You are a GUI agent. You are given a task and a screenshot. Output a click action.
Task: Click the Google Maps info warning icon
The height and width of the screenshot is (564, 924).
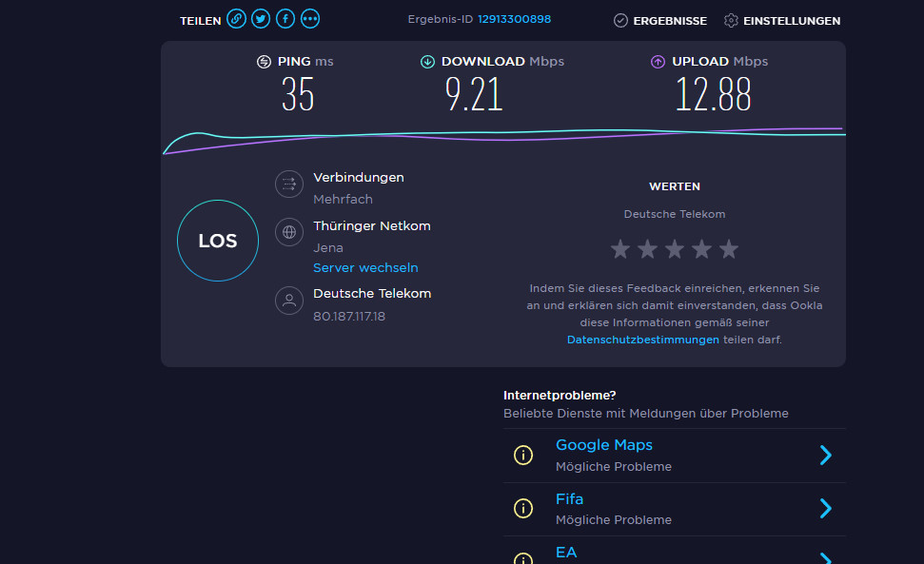point(523,456)
